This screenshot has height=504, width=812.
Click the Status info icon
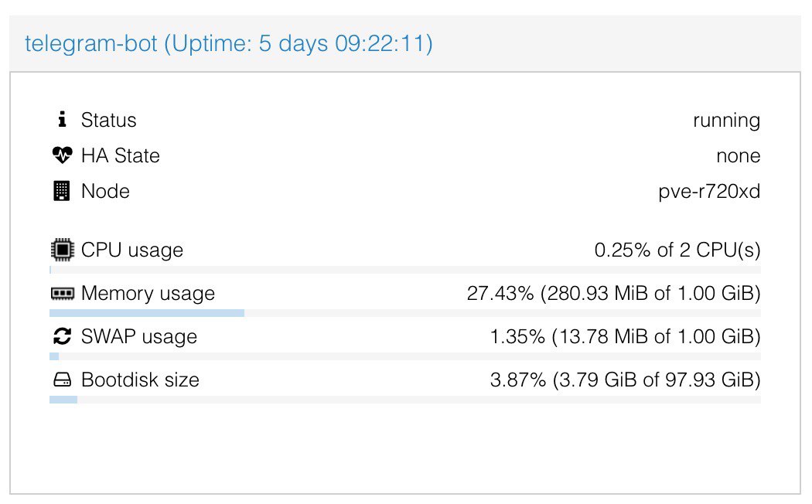pyautogui.click(x=62, y=120)
